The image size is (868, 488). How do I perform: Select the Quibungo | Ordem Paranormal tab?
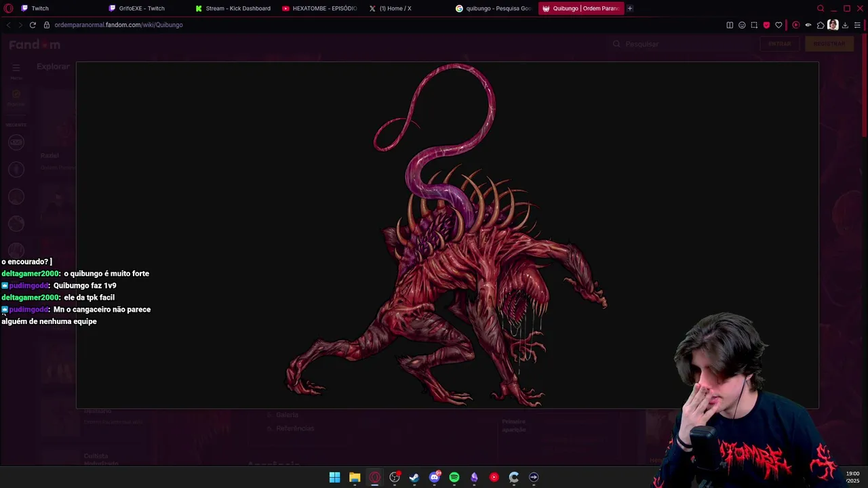580,8
